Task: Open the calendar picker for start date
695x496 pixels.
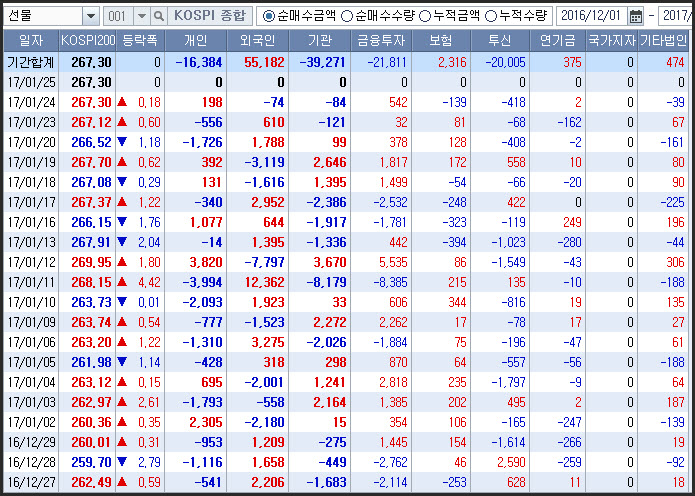Action: tap(636, 16)
